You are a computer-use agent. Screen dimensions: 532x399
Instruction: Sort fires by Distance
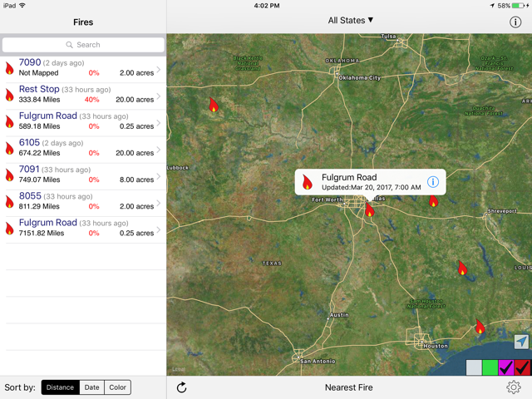click(x=61, y=387)
